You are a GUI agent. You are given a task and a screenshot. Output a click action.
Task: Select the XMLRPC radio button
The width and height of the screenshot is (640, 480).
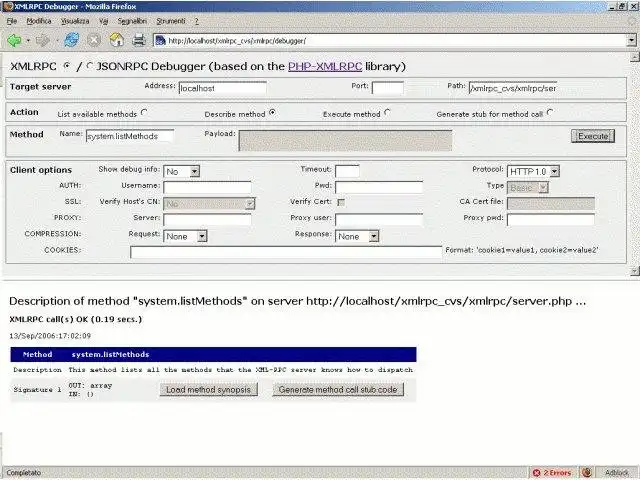[67, 66]
